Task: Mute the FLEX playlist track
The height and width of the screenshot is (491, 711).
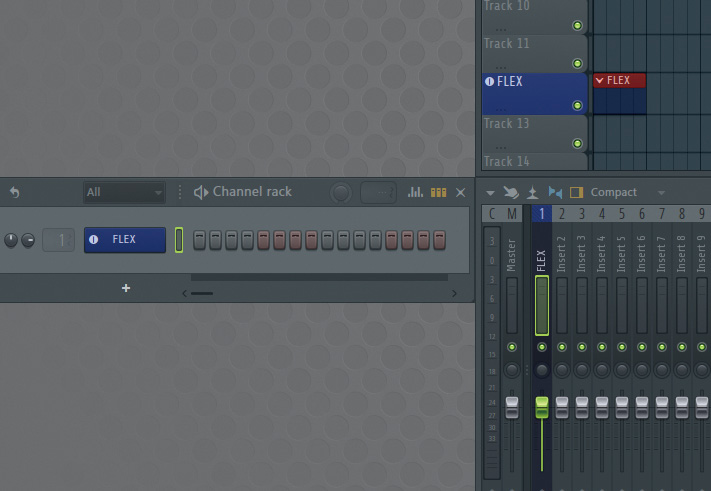Action: coord(577,106)
